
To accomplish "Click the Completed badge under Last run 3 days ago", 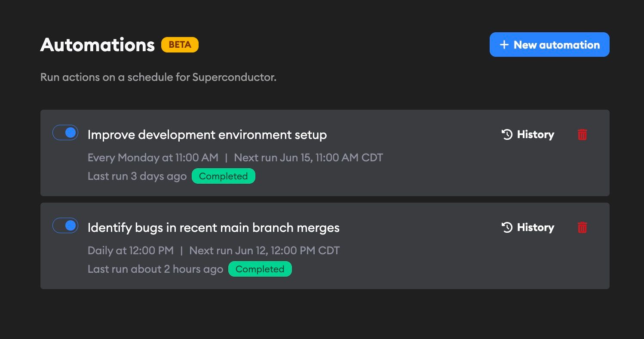I will [224, 176].
